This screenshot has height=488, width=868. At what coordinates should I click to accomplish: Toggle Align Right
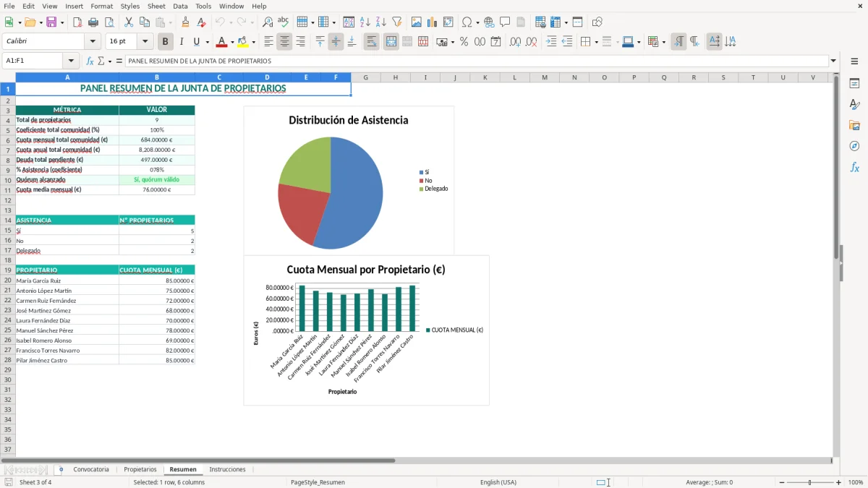tap(300, 42)
